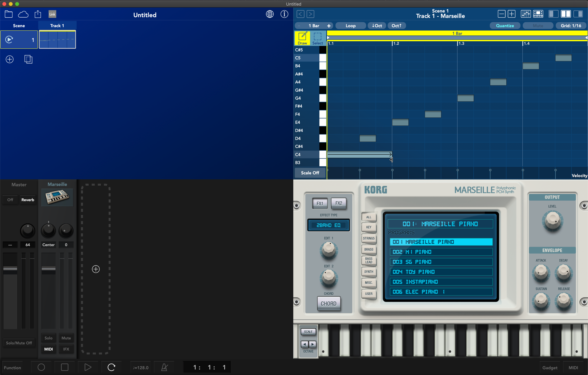
Task: Click the play button
Action: click(88, 367)
